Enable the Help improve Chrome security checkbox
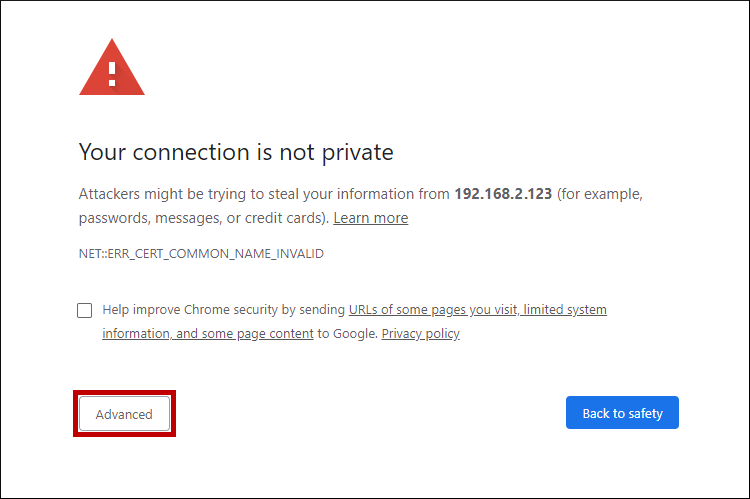750x499 pixels. pyautogui.click(x=85, y=310)
